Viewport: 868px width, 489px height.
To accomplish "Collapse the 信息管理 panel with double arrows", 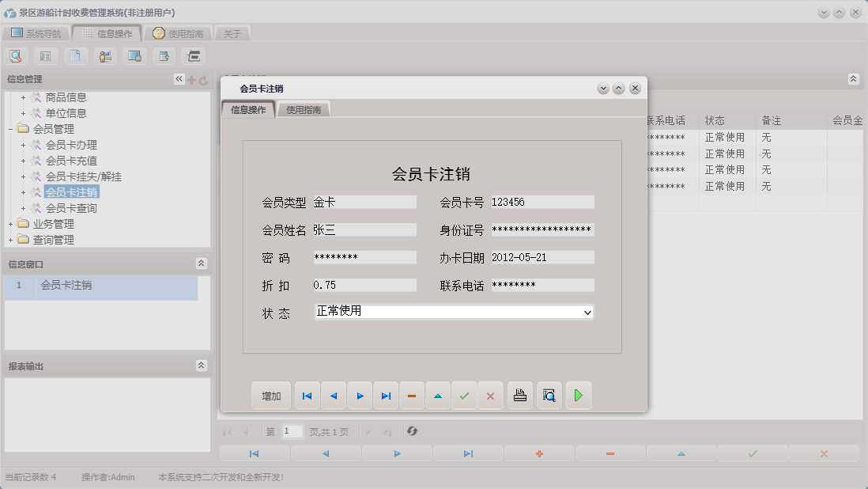I will pos(179,78).
